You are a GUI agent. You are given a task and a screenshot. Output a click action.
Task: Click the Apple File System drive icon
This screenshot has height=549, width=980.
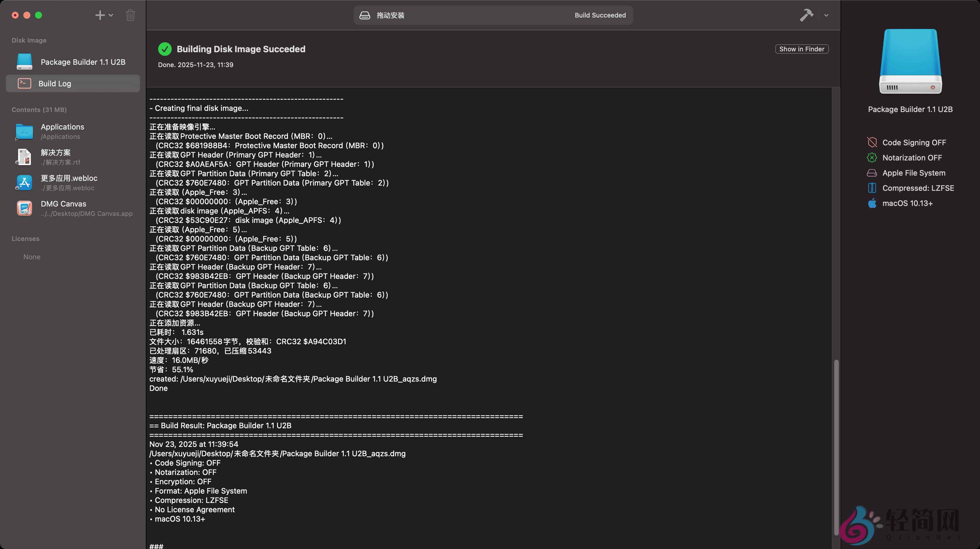(x=872, y=173)
